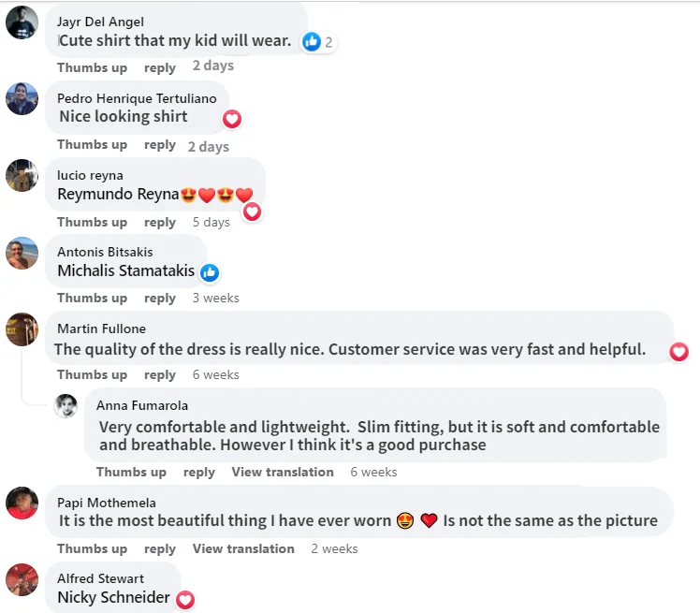Viewport: 700px width, 613px height.
Task: View translation of Anna Fumarola's reply
Action: pos(283,472)
